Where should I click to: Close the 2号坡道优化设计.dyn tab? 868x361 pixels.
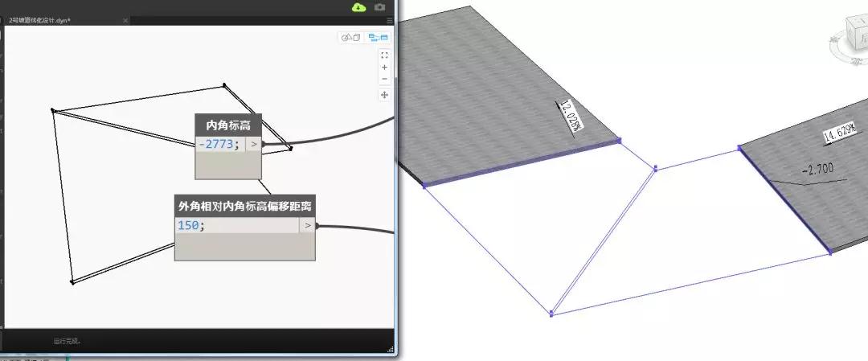pyautogui.click(x=125, y=20)
